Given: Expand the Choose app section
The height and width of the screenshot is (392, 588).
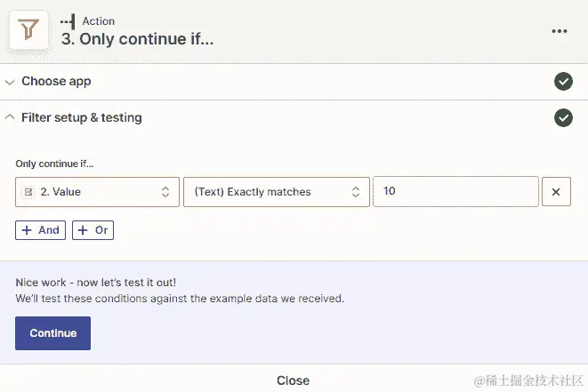Looking at the screenshot, I should pos(10,82).
